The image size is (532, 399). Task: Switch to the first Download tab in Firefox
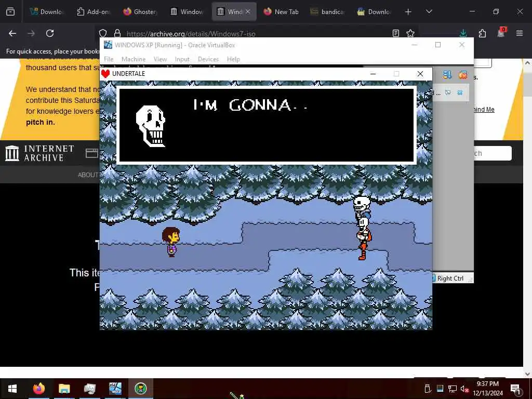(46, 11)
